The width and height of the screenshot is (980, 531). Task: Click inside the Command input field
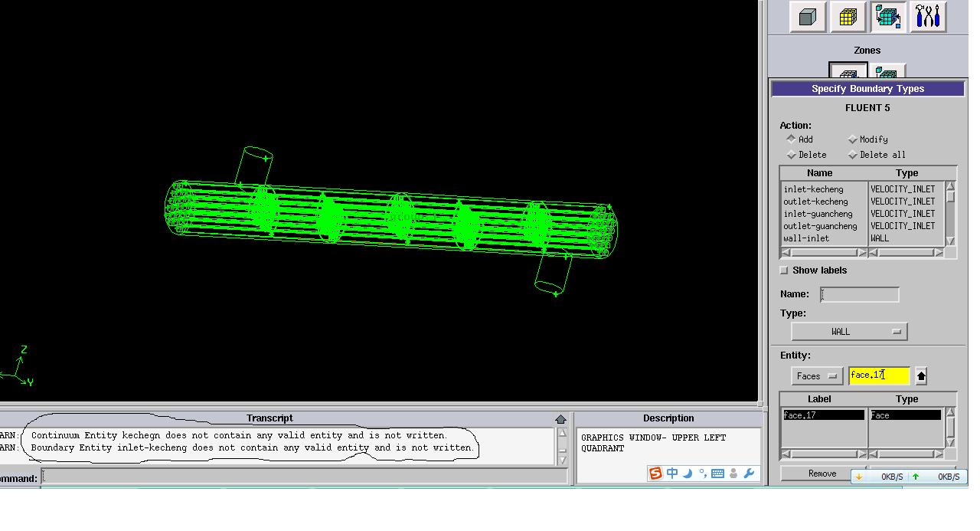tap(304, 477)
